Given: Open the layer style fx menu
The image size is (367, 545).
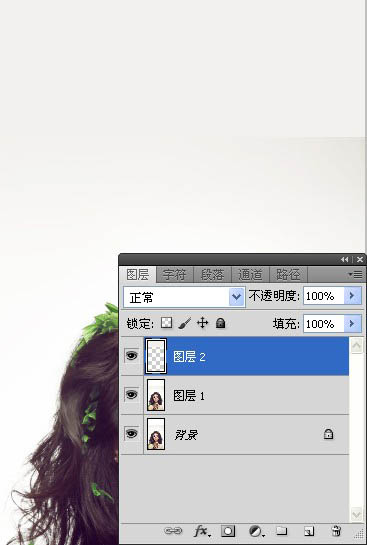Looking at the screenshot, I should coord(202,531).
